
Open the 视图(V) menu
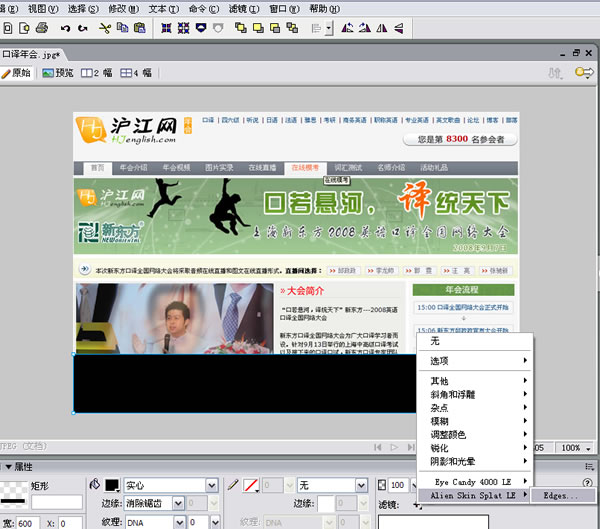coord(43,8)
